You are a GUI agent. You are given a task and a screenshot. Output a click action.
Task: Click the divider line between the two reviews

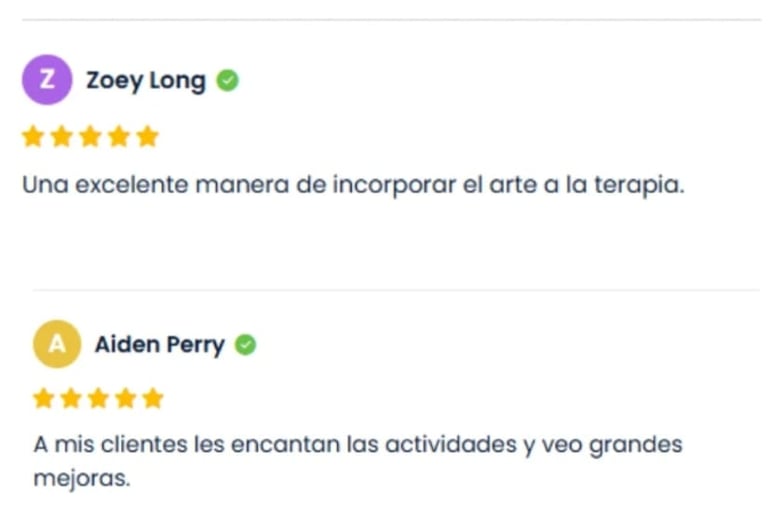(x=396, y=290)
